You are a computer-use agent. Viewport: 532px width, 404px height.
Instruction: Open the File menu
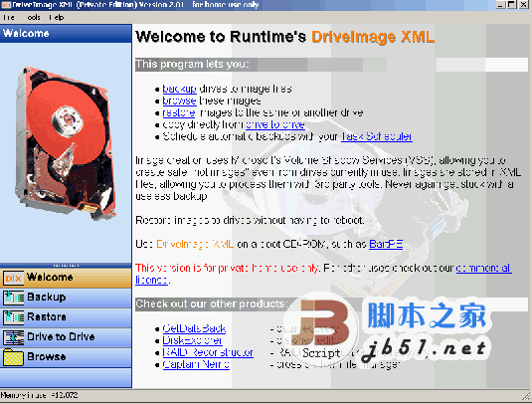[x=9, y=17]
